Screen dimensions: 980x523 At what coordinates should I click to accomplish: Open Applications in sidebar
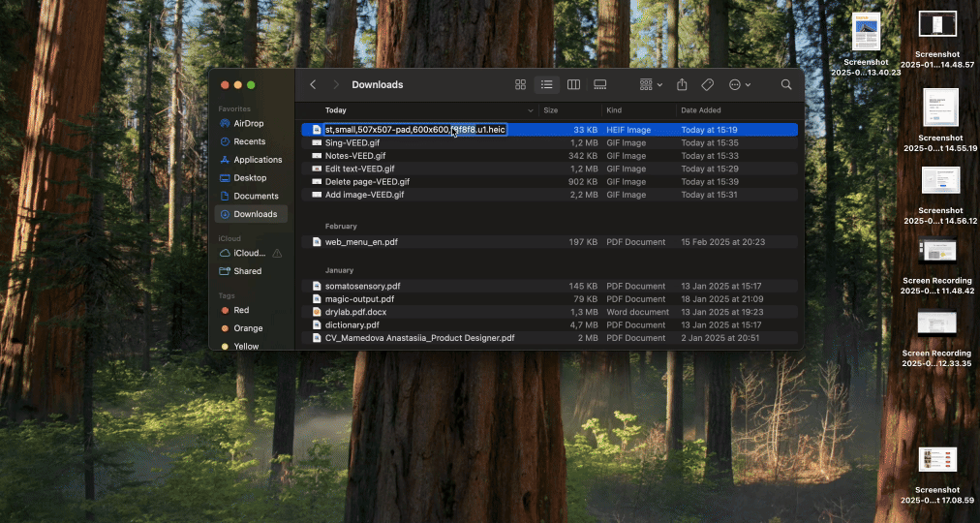pos(258,160)
